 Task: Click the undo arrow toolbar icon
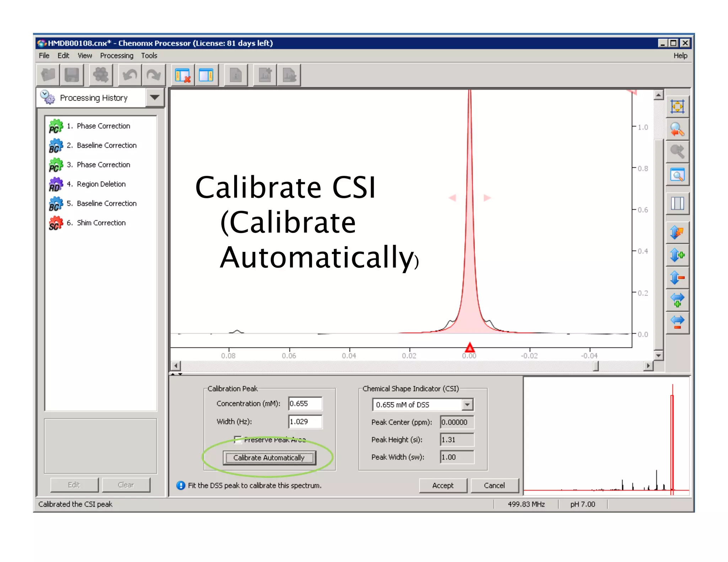tap(130, 75)
